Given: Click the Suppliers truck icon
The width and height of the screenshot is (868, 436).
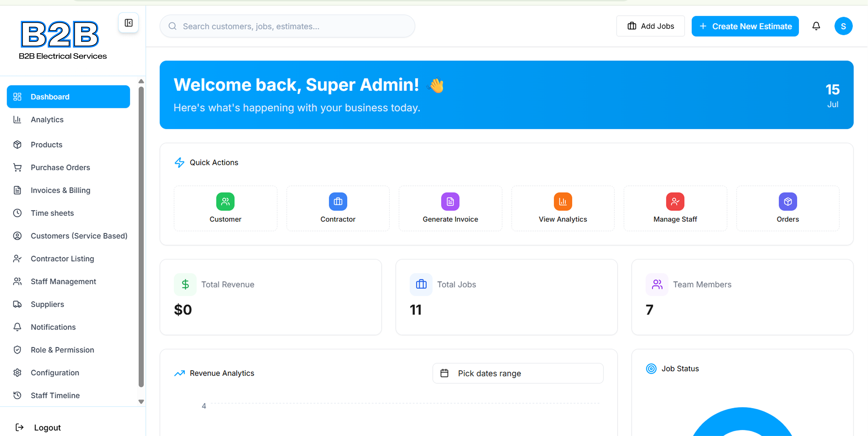Looking at the screenshot, I should click(x=17, y=304).
